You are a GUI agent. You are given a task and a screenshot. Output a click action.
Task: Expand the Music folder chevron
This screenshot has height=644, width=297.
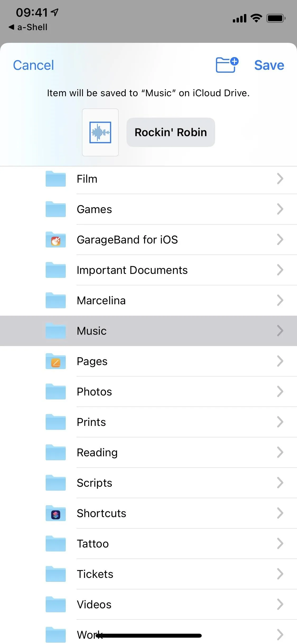coord(280,331)
